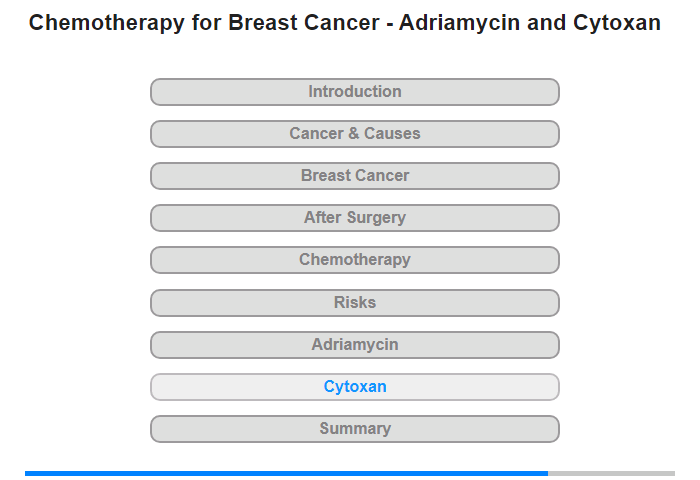Choose Adriamycin from the topic list

[x=355, y=345]
